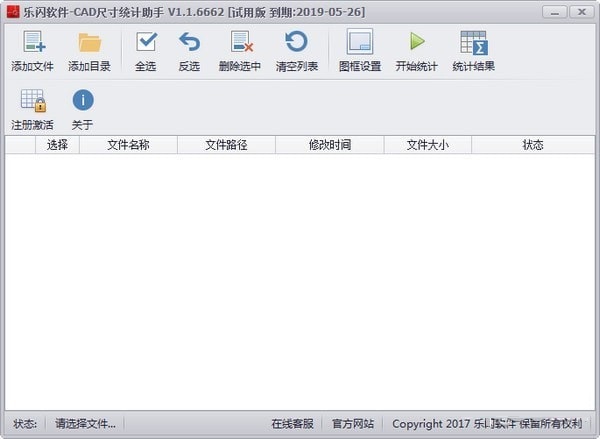Sort by the 选择 column header
600x439 pixels.
(x=57, y=145)
